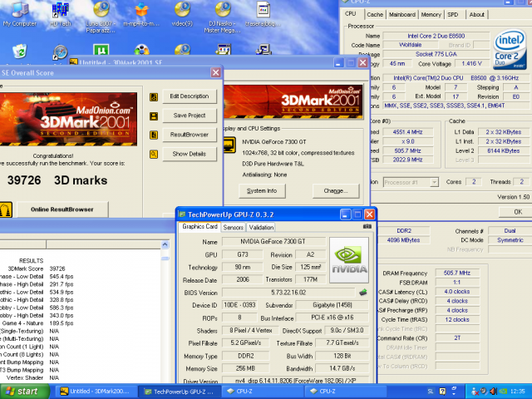The height and width of the screenshot is (399, 532).
Task: Open Recycle Bin desktop icon
Action: pyautogui.click(x=20, y=52)
